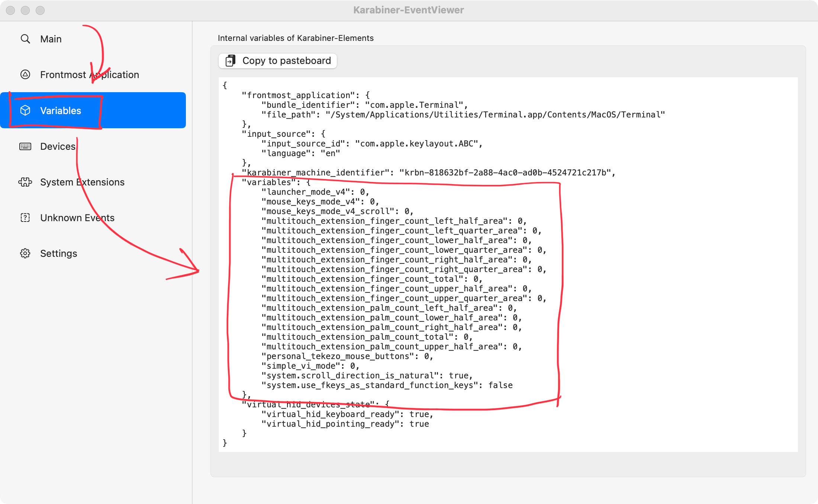
Task: Click the Settings gear icon
Action: 25,253
